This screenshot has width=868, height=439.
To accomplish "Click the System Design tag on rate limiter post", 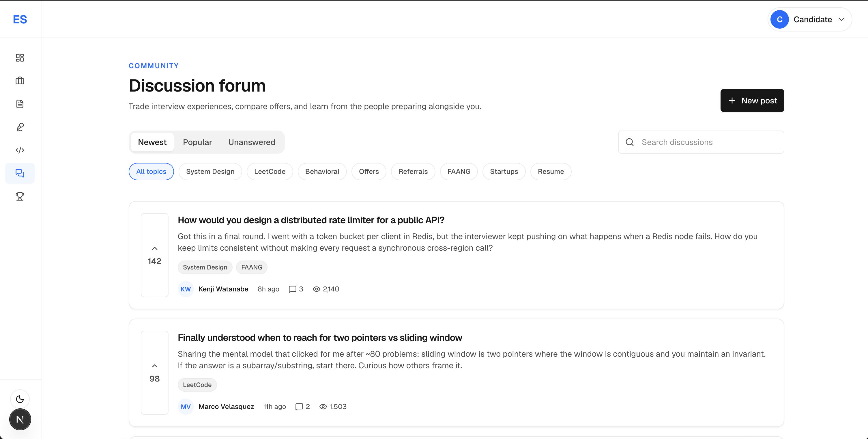I will tap(205, 267).
